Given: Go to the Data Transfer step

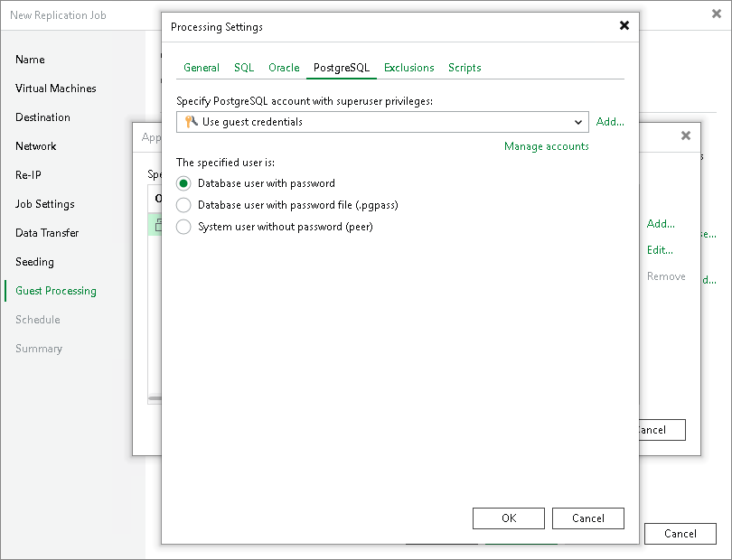Looking at the screenshot, I should pyautogui.click(x=47, y=233).
